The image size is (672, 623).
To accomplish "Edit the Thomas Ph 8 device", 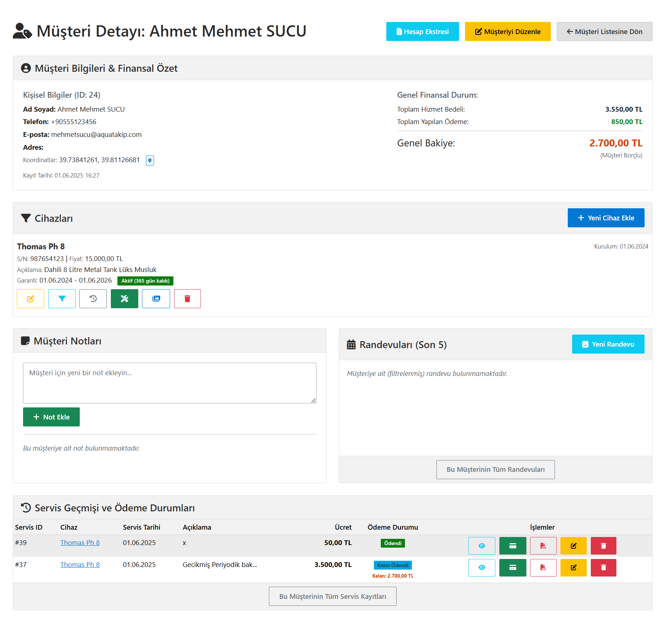I will [x=30, y=299].
